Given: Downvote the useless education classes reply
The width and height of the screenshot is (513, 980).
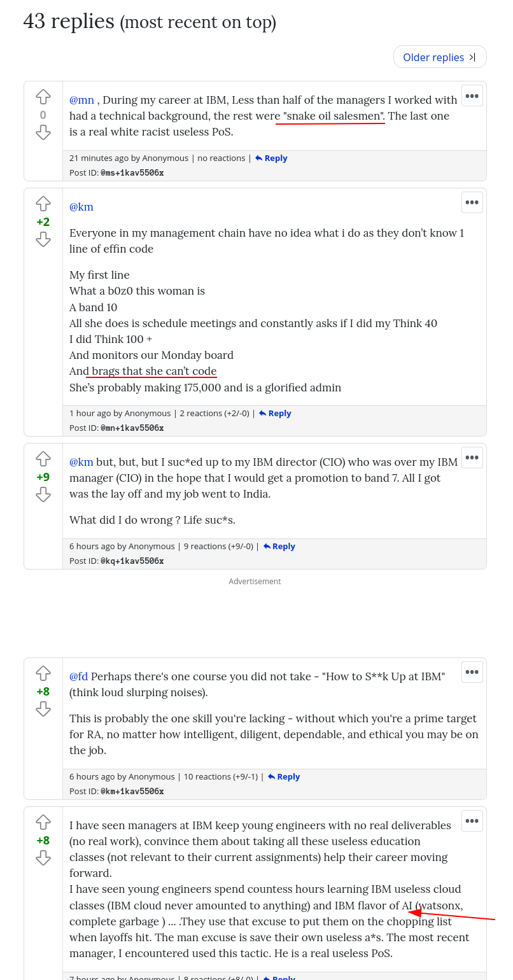Looking at the screenshot, I should [x=43, y=858].
